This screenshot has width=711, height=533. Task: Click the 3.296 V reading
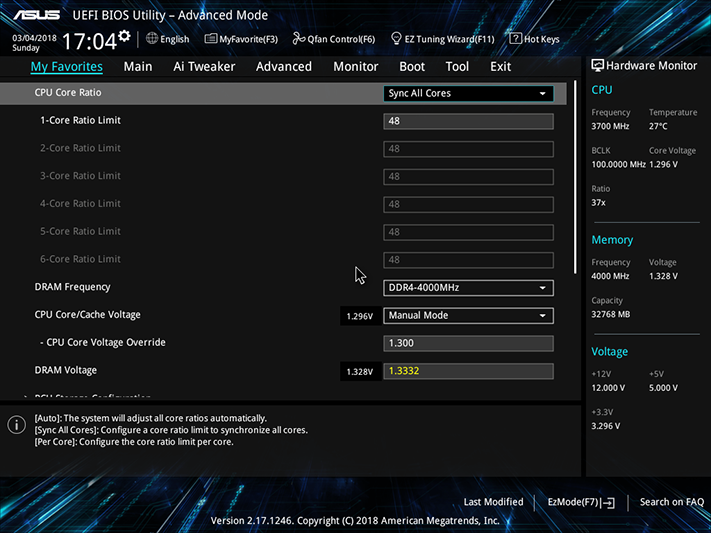[606, 426]
